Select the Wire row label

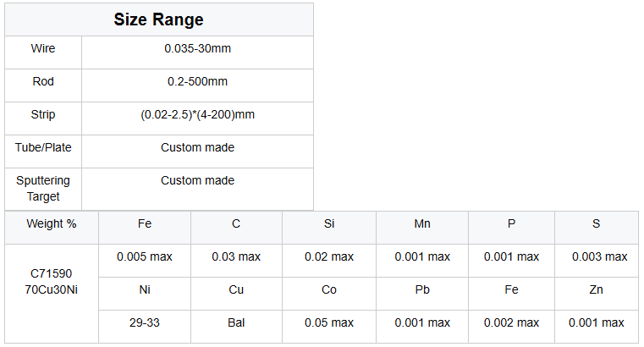pos(43,49)
